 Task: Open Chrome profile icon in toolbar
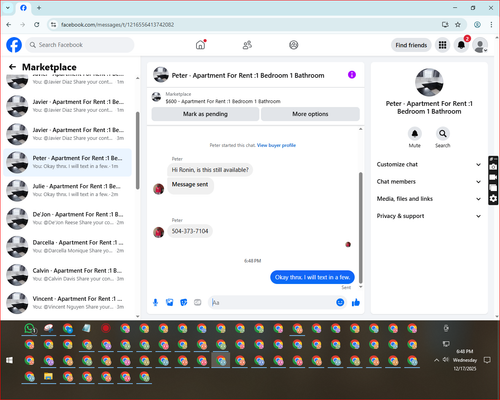click(x=477, y=24)
